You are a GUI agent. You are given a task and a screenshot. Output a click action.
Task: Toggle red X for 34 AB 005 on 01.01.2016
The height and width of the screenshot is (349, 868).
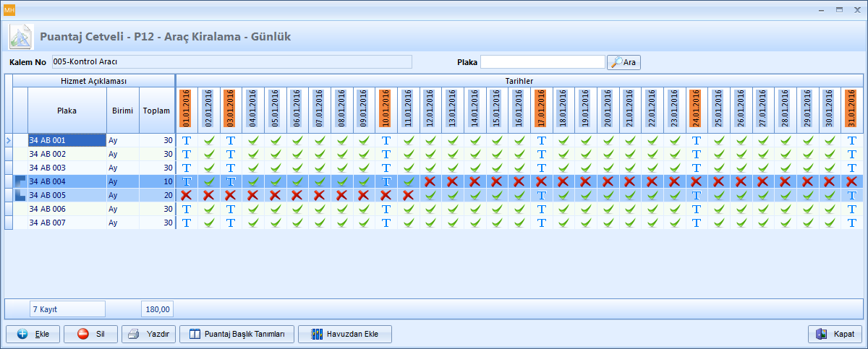pos(186,195)
